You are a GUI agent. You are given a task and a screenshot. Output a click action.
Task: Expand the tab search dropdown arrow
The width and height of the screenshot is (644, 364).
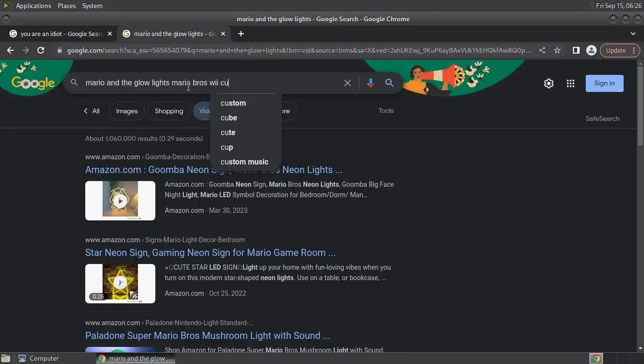[x=633, y=34]
